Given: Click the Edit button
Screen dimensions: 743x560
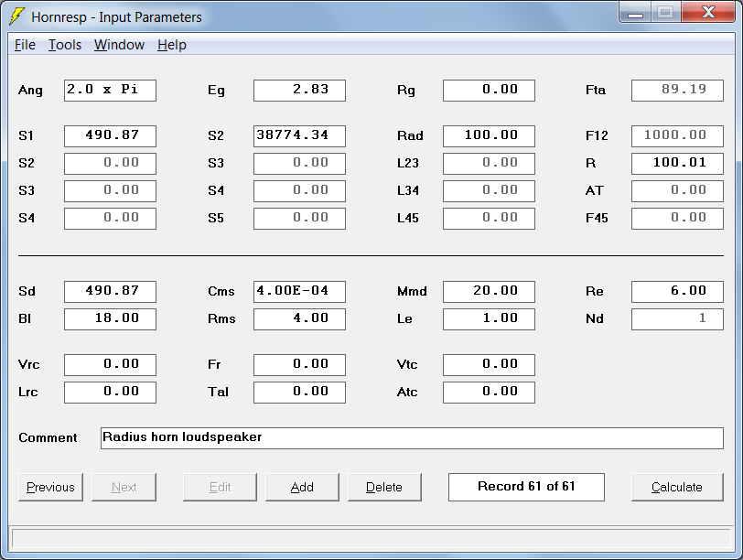Looking at the screenshot, I should [x=220, y=487].
